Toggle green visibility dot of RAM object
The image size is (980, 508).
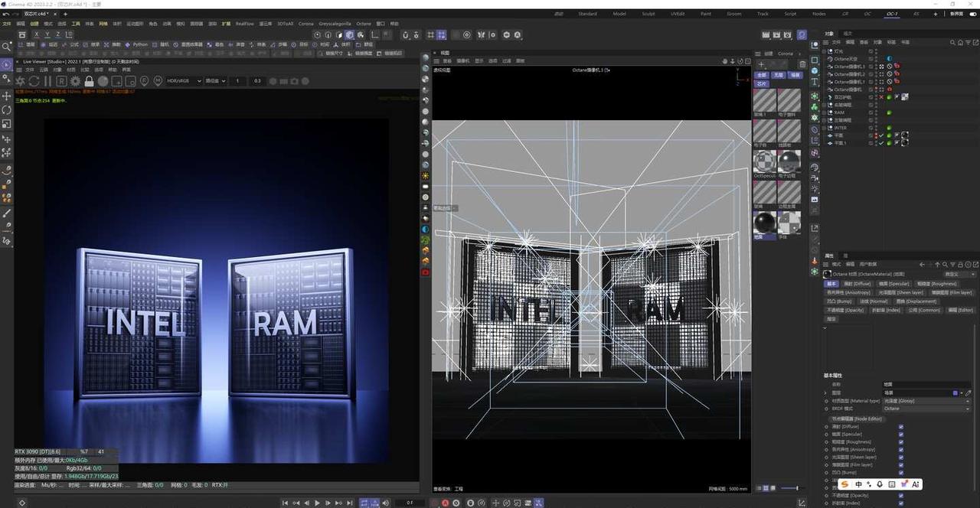pos(889,112)
